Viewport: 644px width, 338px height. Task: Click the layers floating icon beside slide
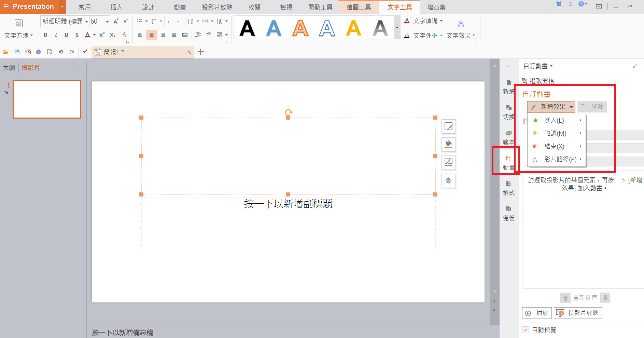449,181
